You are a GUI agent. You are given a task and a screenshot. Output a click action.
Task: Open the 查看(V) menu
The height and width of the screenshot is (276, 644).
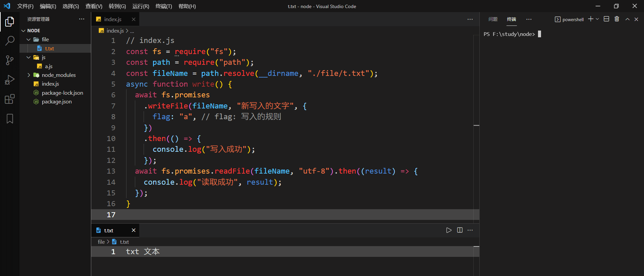point(94,6)
